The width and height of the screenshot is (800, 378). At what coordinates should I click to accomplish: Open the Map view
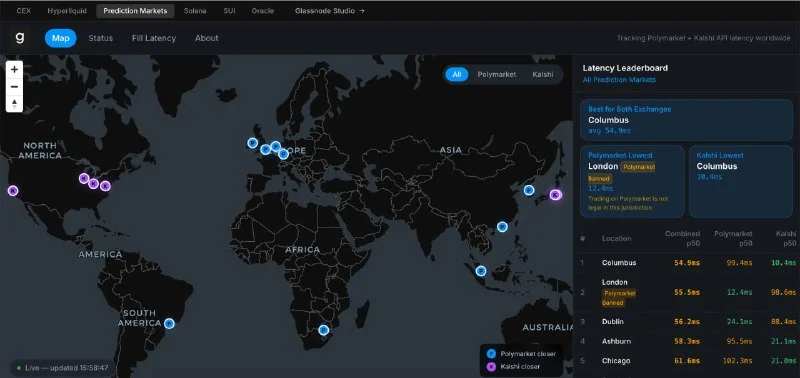point(61,38)
